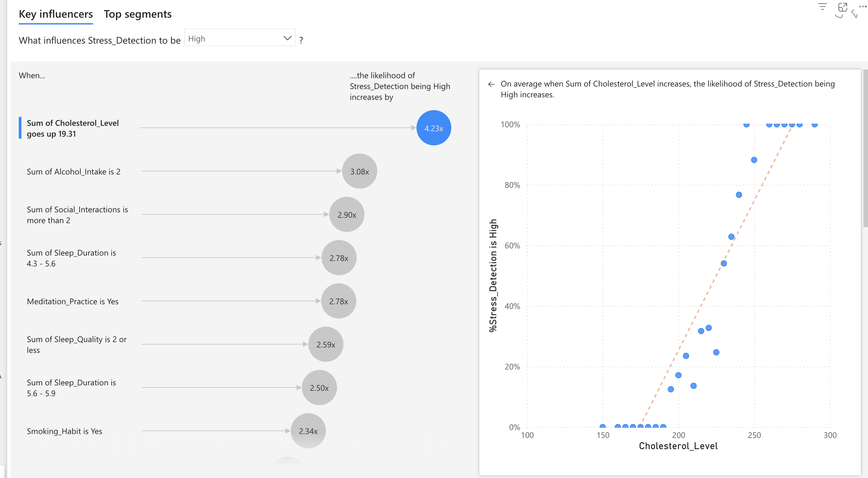Select the 2.90x Social_Interactions bubble
This screenshot has height=478, width=868.
click(x=346, y=214)
